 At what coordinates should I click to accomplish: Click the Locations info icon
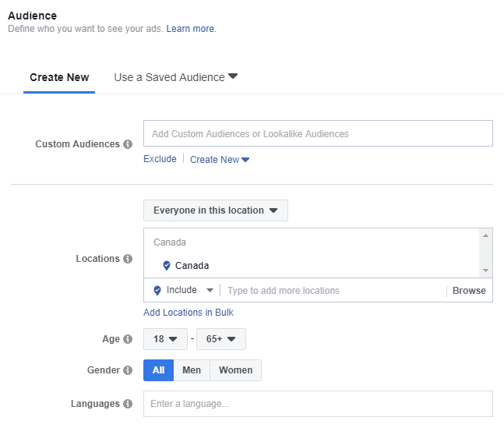[x=128, y=259]
